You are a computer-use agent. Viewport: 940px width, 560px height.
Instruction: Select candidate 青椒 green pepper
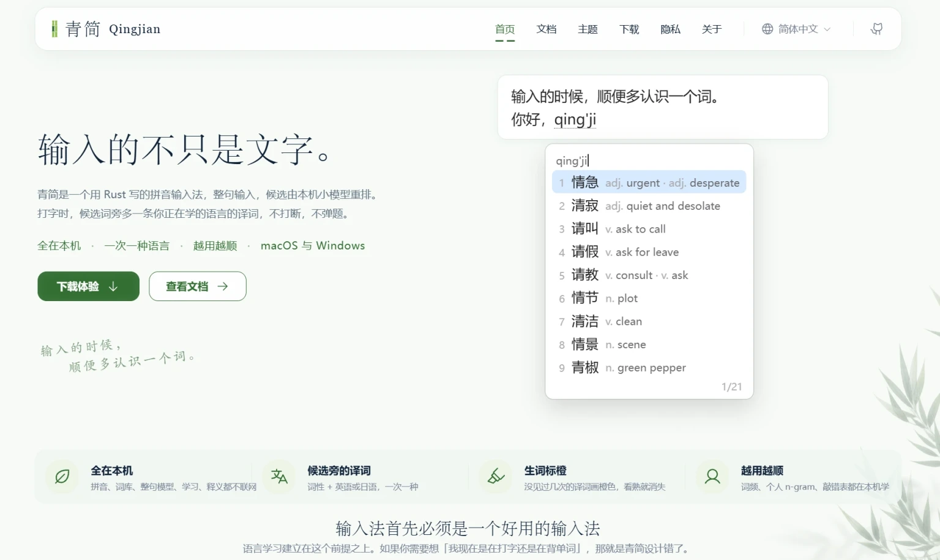click(649, 368)
